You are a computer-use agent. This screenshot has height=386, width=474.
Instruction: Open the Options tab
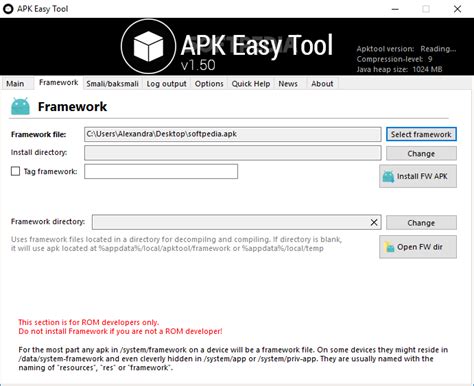pyautogui.click(x=209, y=84)
